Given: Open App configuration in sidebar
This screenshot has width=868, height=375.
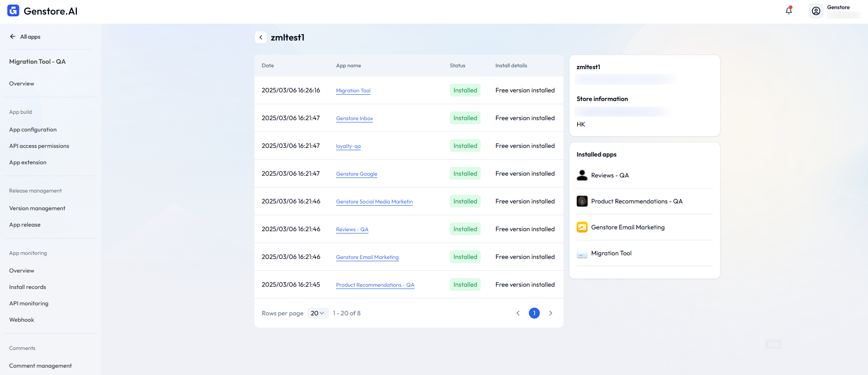Looking at the screenshot, I should [x=33, y=130].
